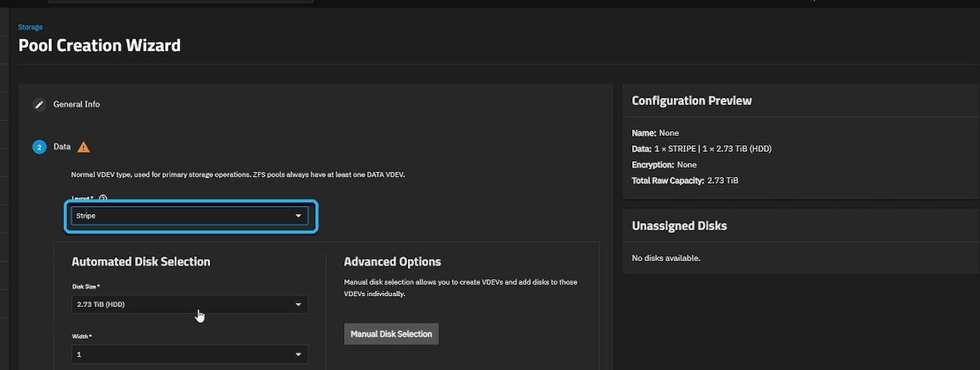Click the Unassigned Disks panel header
980x370 pixels.
click(x=679, y=226)
